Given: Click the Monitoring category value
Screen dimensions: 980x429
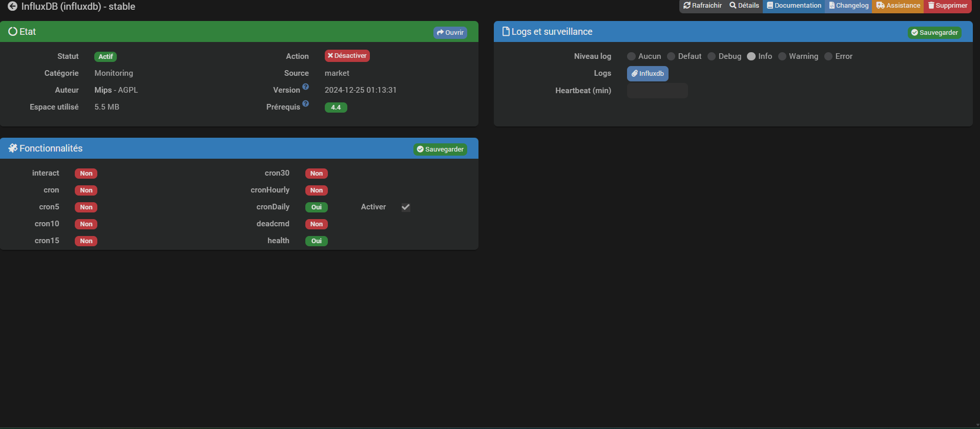Looking at the screenshot, I should pos(114,73).
